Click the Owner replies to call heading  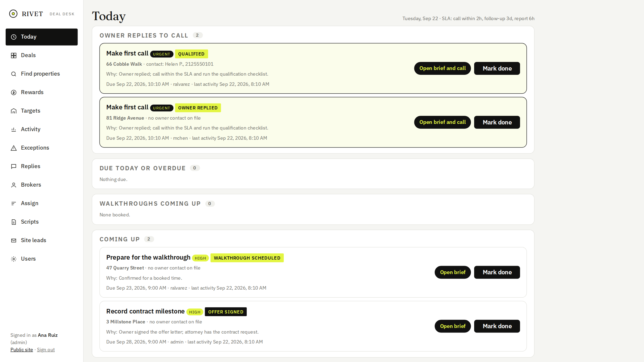pos(144,35)
